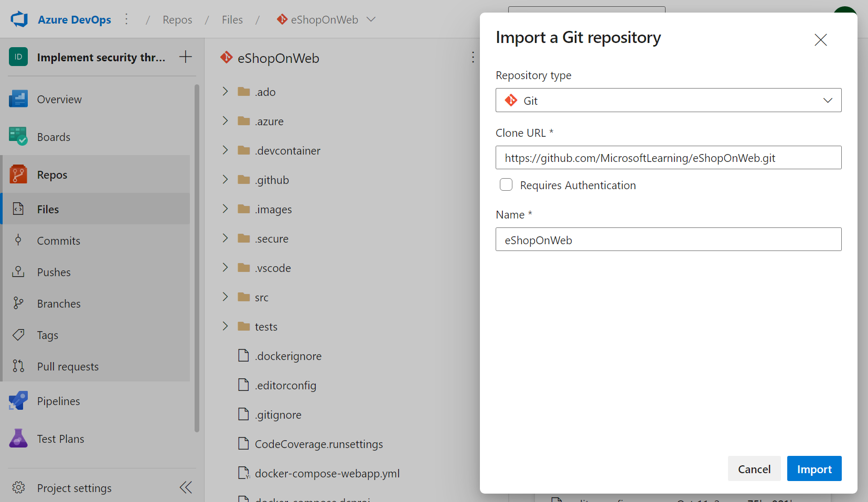Click the sidebar vertical scrollbar
868x502 pixels.
click(197, 258)
